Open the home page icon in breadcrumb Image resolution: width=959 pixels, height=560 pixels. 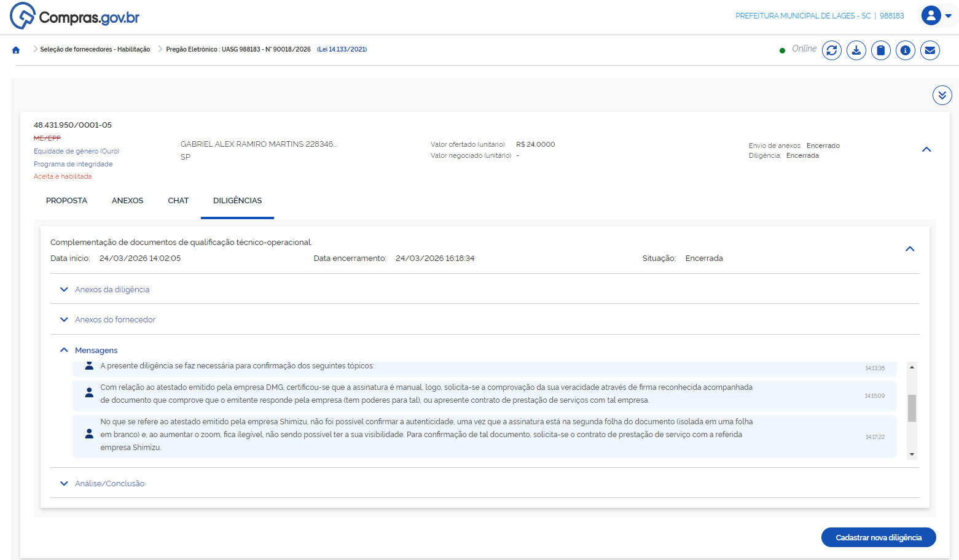16,50
